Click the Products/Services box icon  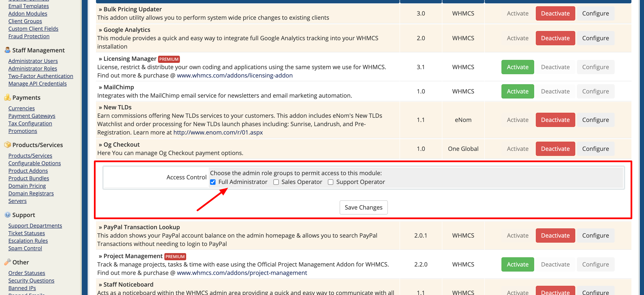pyautogui.click(x=7, y=145)
